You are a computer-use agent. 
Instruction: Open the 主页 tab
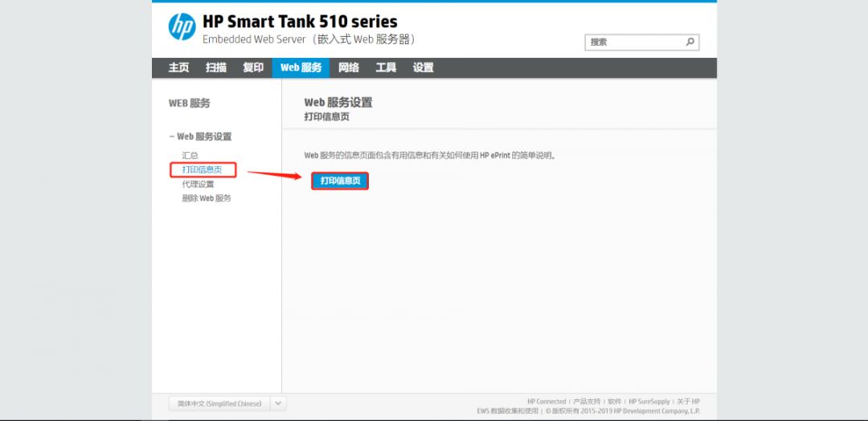(x=178, y=67)
